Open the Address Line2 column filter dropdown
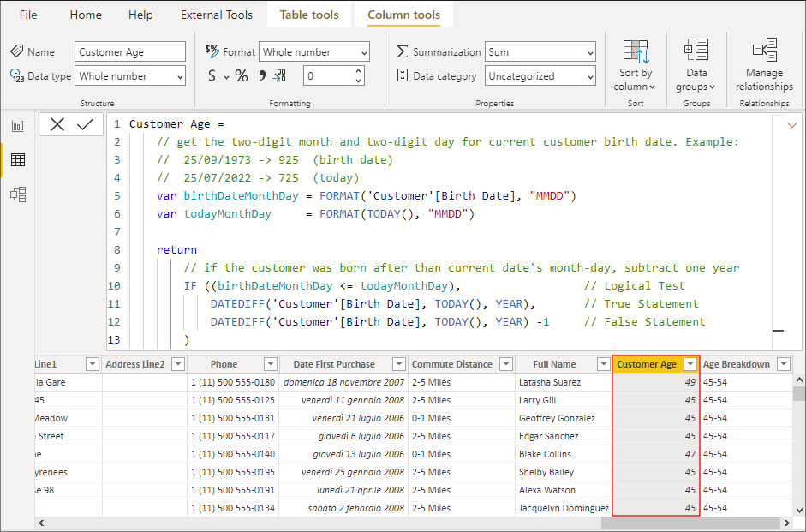806x532 pixels. [x=178, y=364]
